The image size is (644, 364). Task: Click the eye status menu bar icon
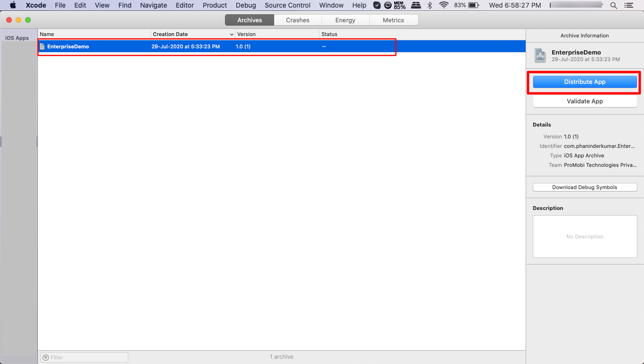click(x=388, y=5)
